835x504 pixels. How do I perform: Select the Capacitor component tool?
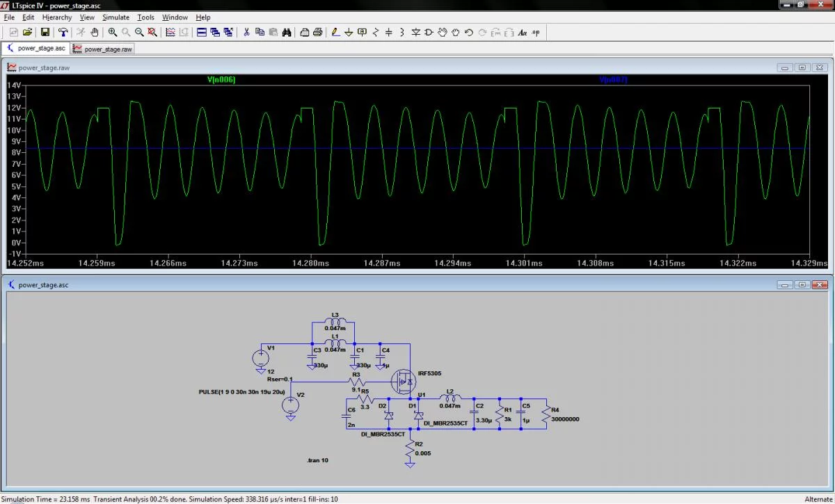pos(389,32)
